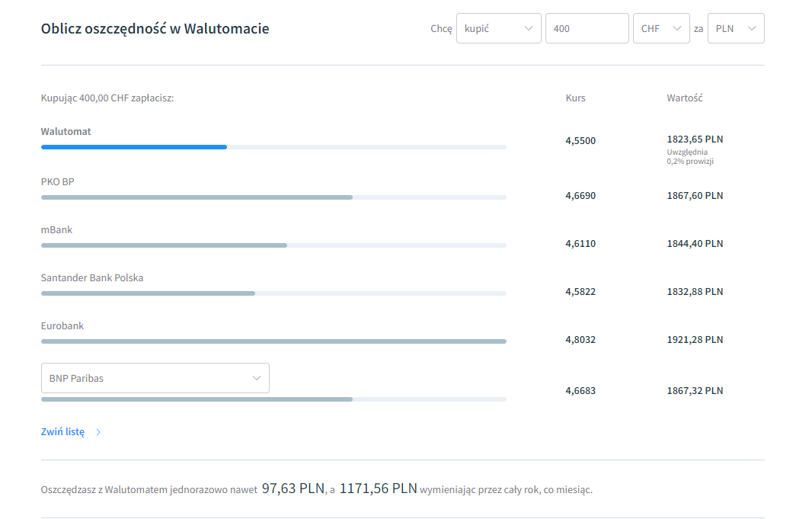
Task: Select the Santander value 1832,88 PLN
Action: [x=695, y=292]
